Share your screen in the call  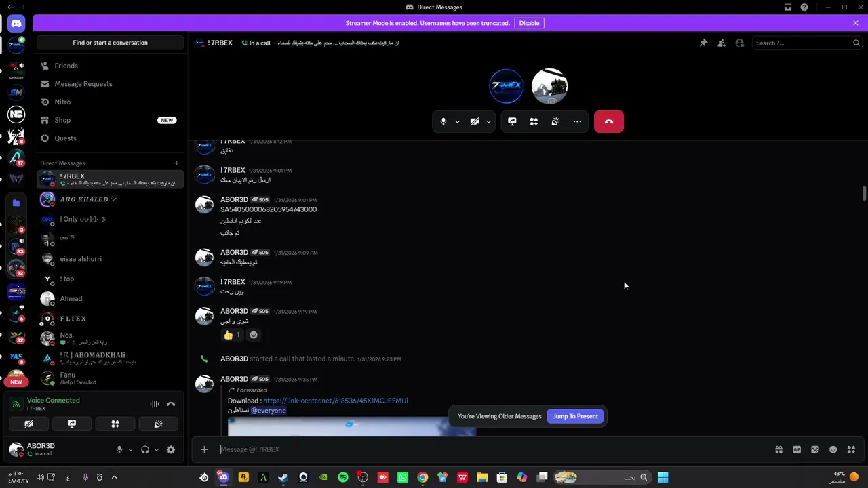tap(512, 121)
